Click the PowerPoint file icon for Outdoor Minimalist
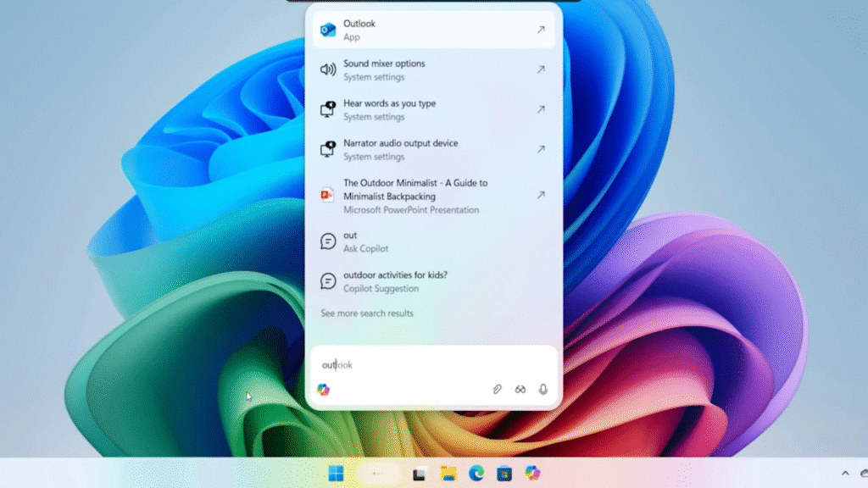 click(x=328, y=195)
